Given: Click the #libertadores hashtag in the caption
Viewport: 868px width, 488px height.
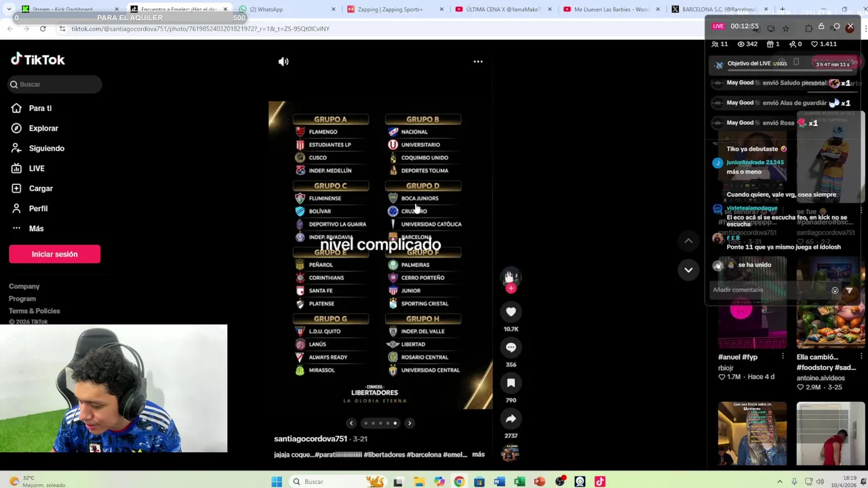Looking at the screenshot, I should point(383,455).
